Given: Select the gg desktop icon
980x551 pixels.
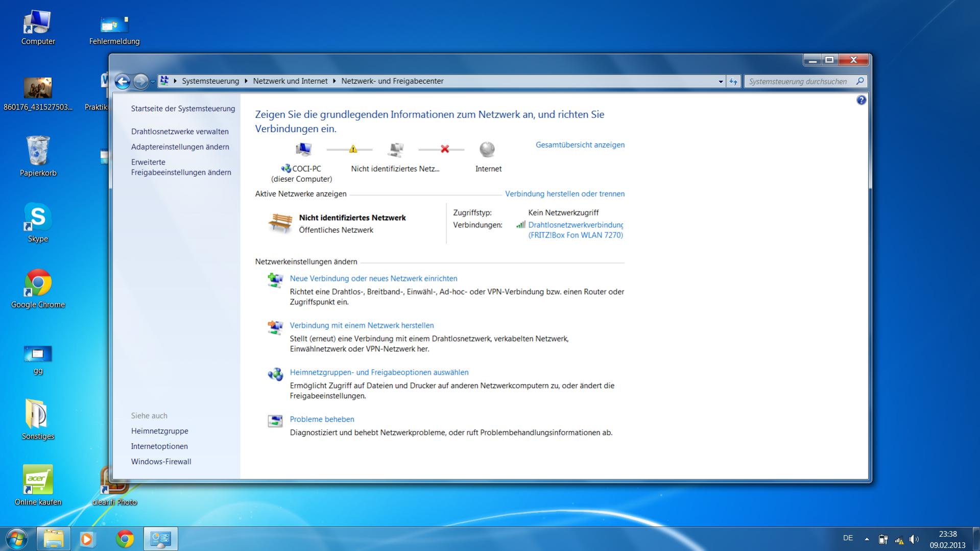Looking at the screenshot, I should (x=38, y=360).
